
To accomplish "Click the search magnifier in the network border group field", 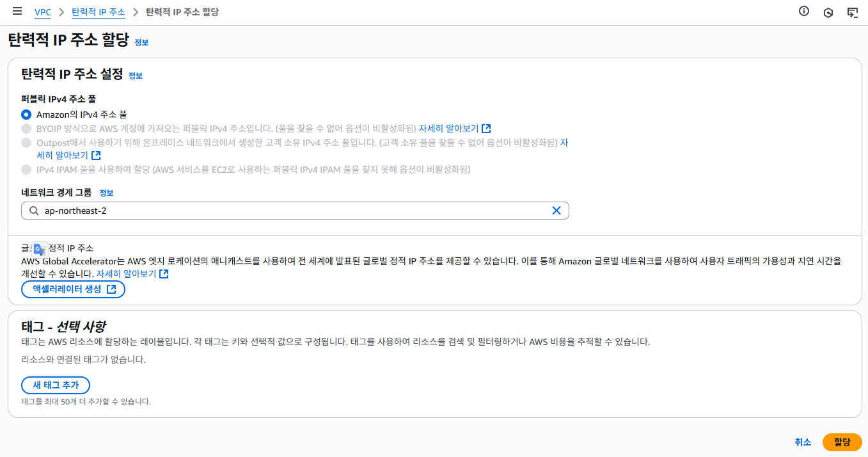I will [33, 211].
